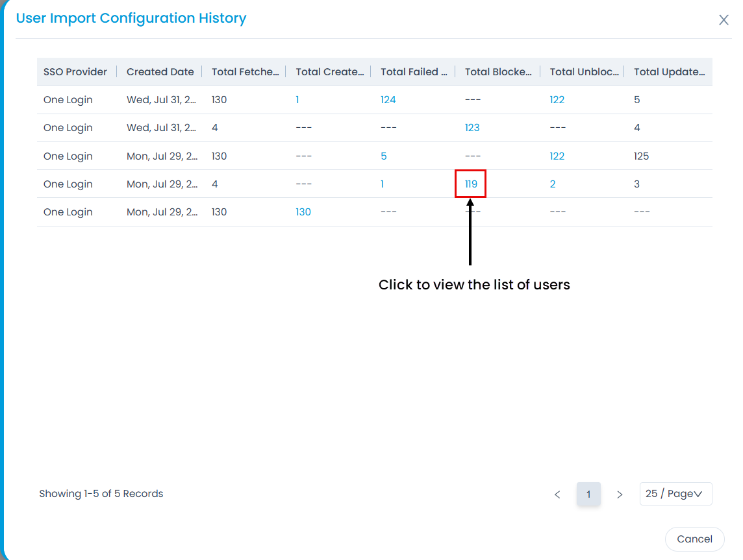Click the Created Date column header
The width and height of the screenshot is (743, 560).
(x=160, y=72)
